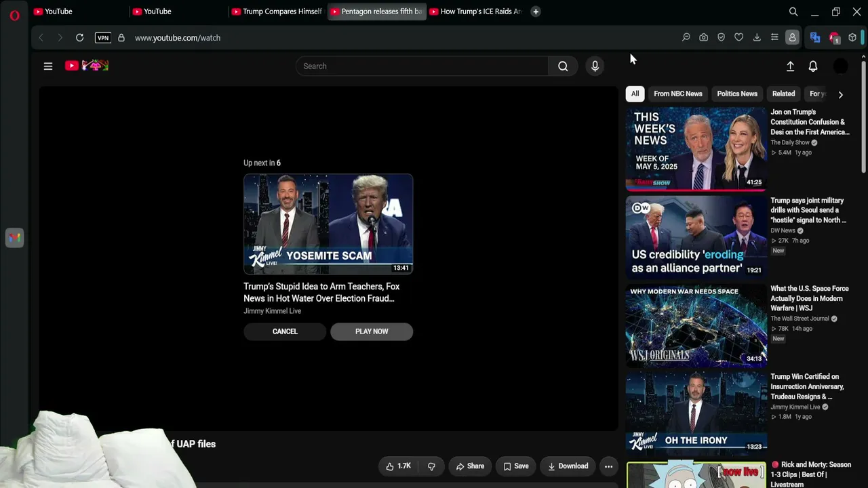The width and height of the screenshot is (868, 488).
Task: Open the privacy protection shield
Action: pos(722,38)
